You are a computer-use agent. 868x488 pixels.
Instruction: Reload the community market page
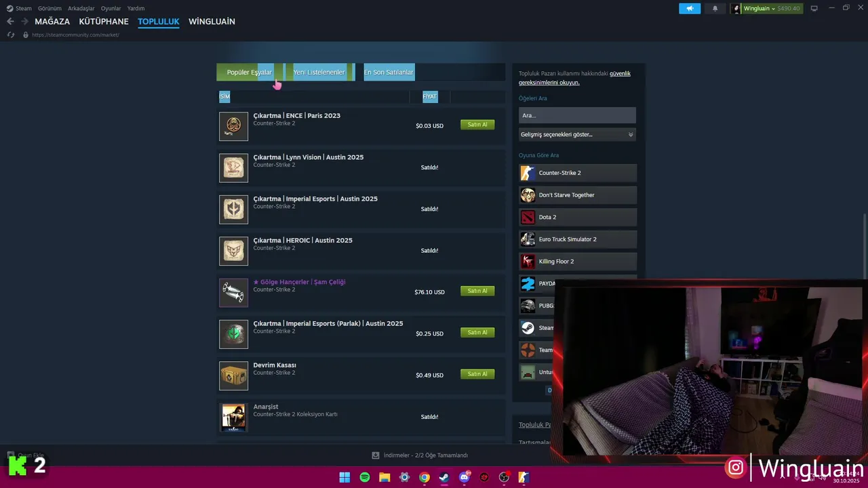tap(10, 35)
